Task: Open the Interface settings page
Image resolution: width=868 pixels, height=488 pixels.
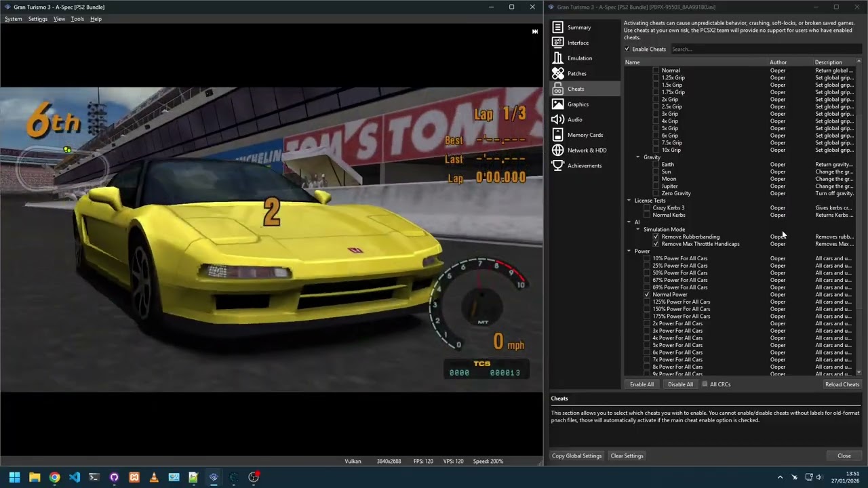Action: (x=585, y=43)
